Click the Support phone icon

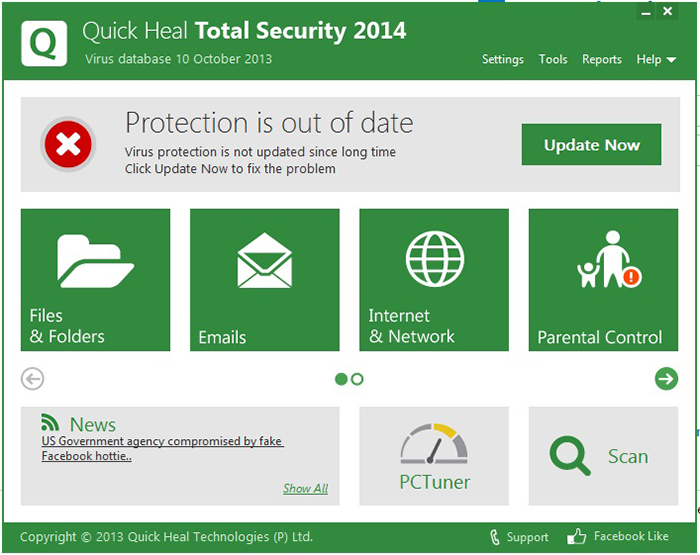[495, 537]
